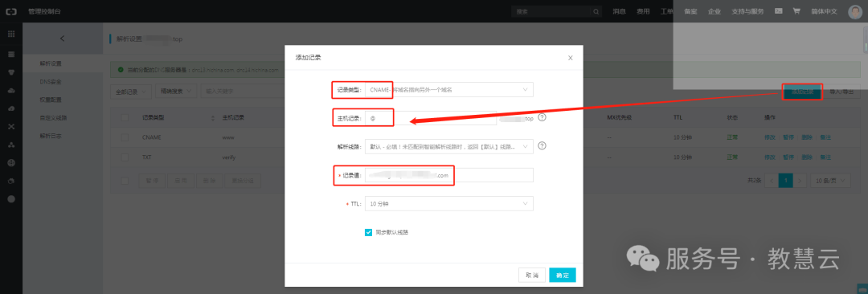Viewport: 868px width, 294px height.
Task: Focus the top bar 搜索 field
Action: point(551,11)
